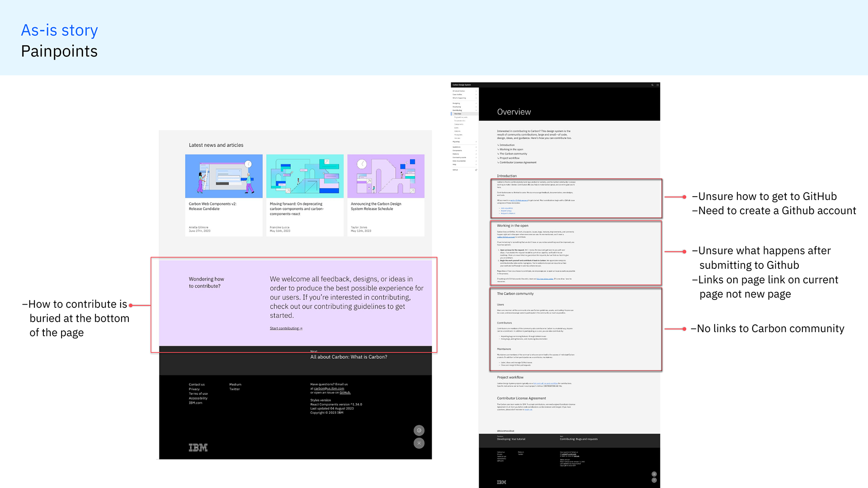Open the GitHub link in the left footer
The width and height of the screenshot is (868, 488).
click(x=345, y=392)
